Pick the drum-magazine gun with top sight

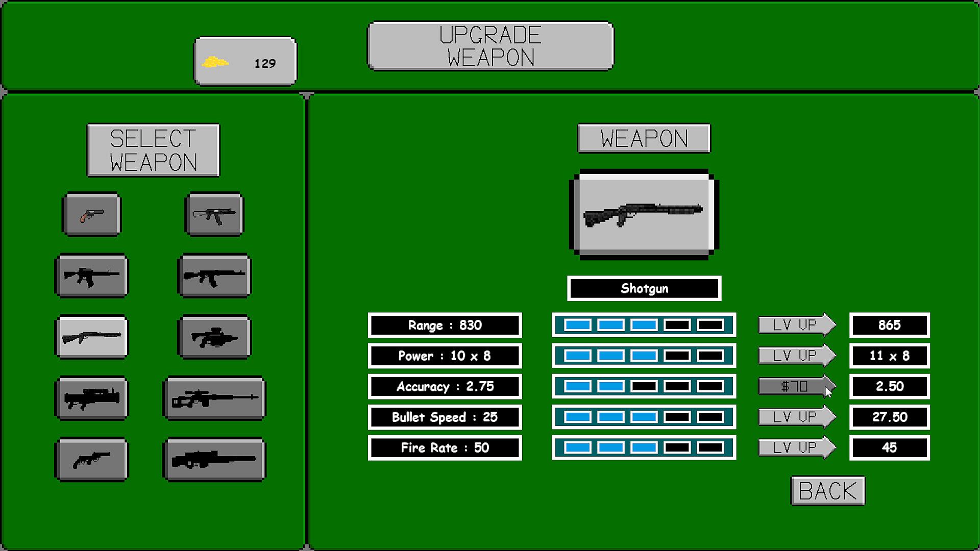click(214, 337)
